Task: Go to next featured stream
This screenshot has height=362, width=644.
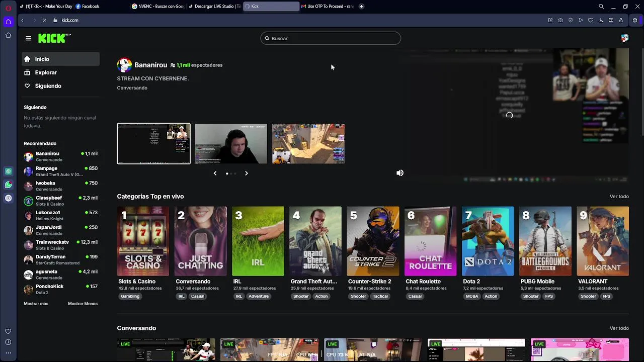Action: tap(247, 173)
